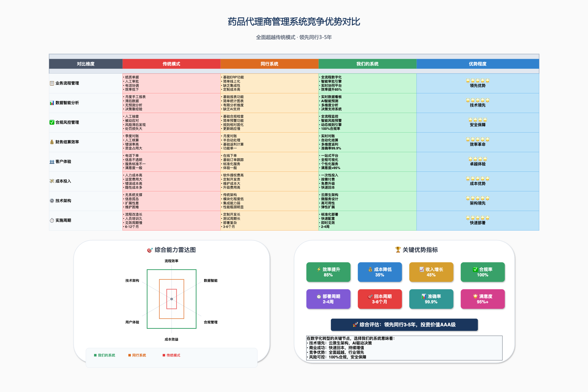Select the 财务结算效率 money bag icon
Screen dimensions: 588x392
tap(51, 142)
